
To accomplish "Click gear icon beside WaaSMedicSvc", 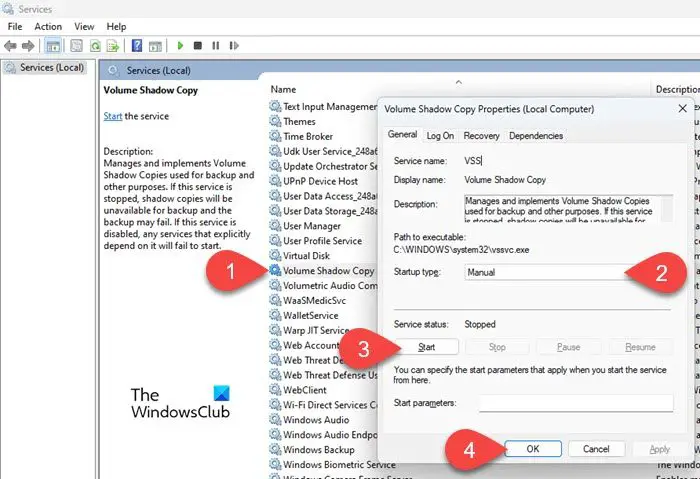I will [275, 300].
